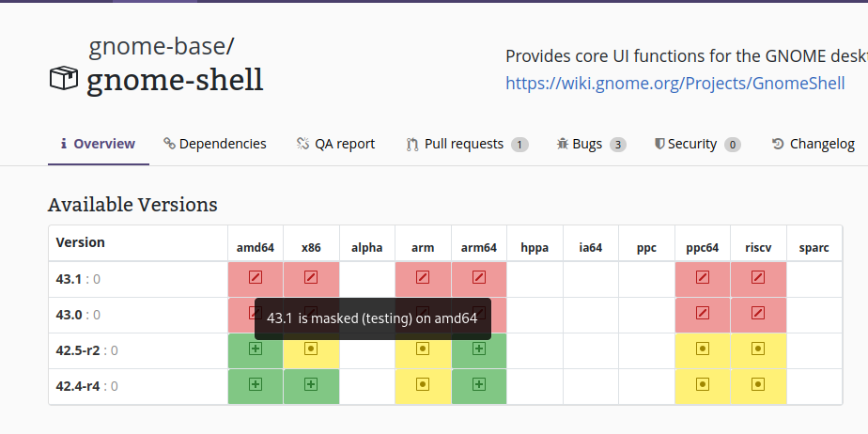Click masked icon for 43.1 on ppc64
Screen dimensions: 868x434
702,278
